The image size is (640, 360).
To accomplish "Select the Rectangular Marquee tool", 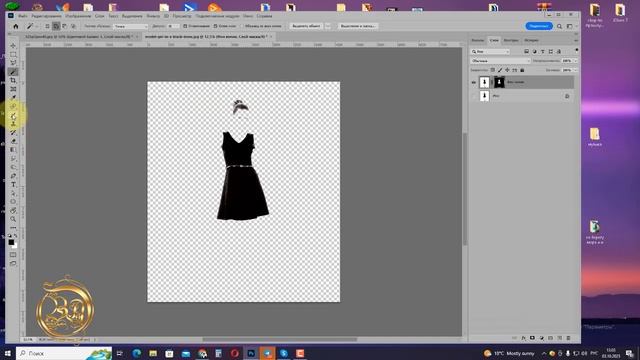I will (13, 54).
